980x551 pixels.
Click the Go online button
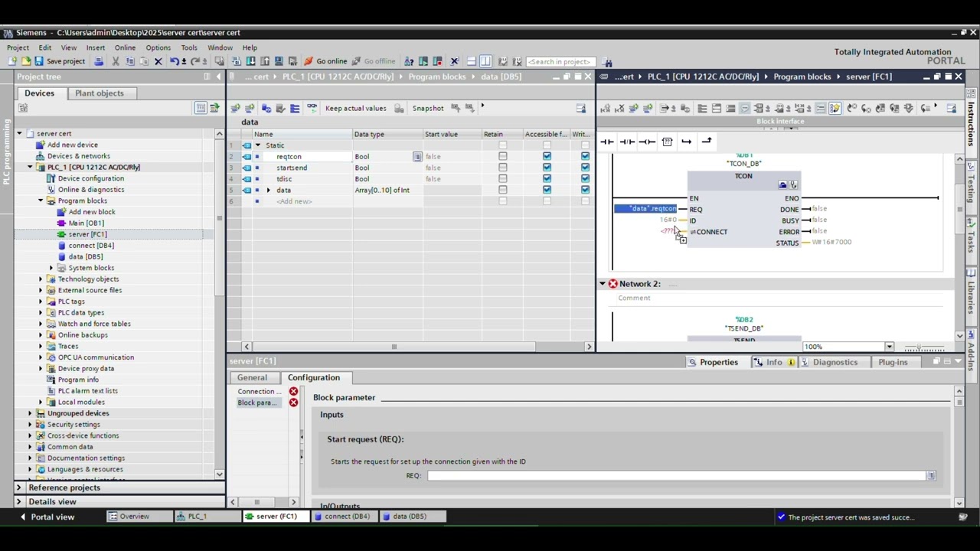pyautogui.click(x=325, y=61)
